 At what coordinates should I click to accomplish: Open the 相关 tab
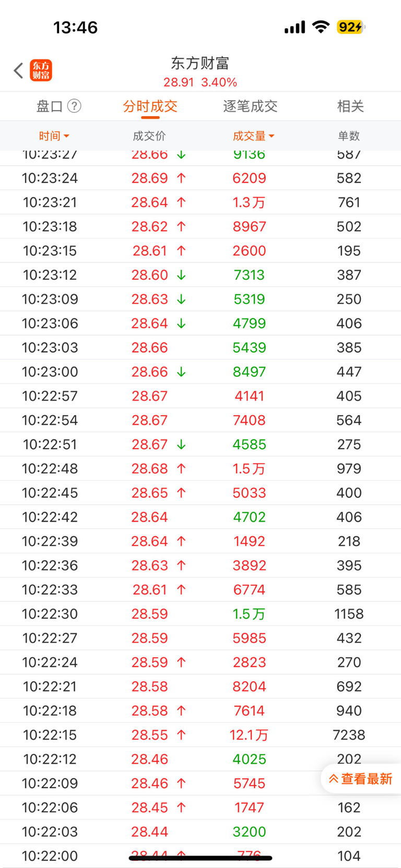click(x=350, y=106)
